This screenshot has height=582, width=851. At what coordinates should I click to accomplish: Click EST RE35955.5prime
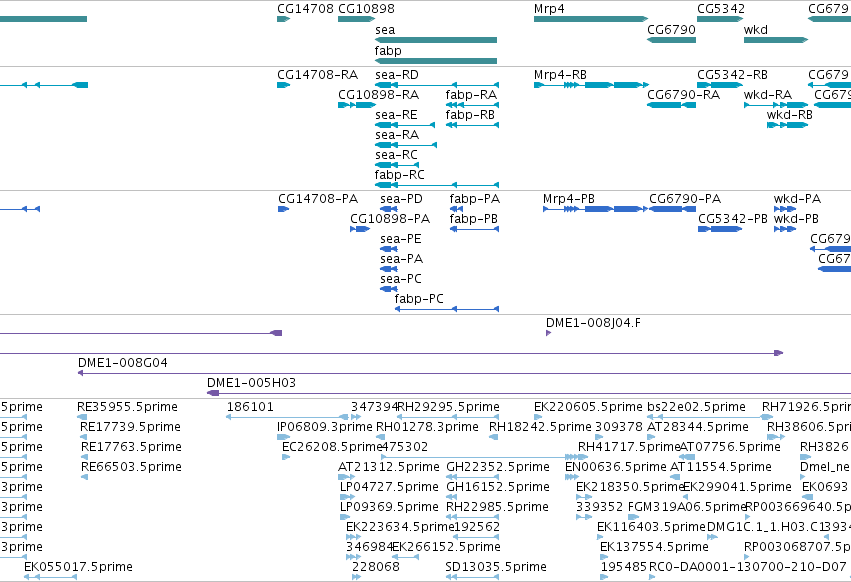point(82,417)
